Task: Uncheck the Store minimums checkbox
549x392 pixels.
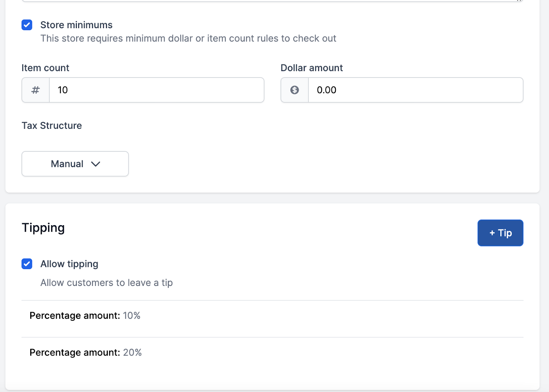Action: (x=27, y=25)
